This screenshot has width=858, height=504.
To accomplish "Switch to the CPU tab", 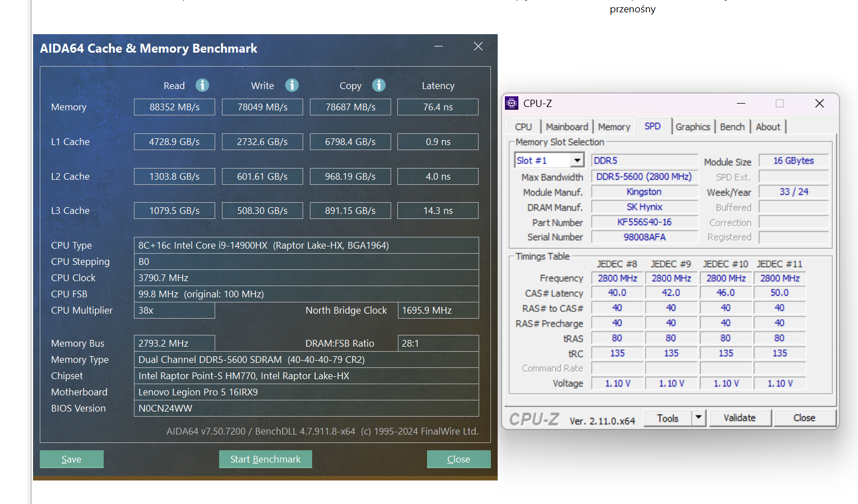I will (x=523, y=127).
